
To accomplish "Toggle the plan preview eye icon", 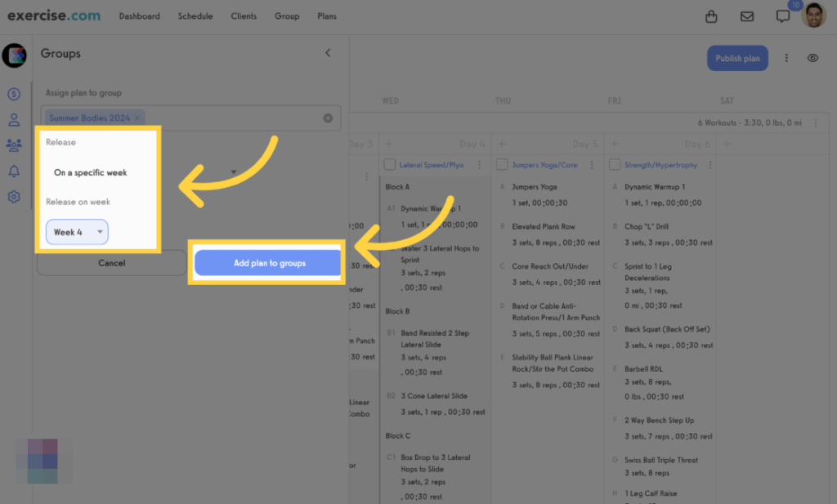I will [x=812, y=58].
